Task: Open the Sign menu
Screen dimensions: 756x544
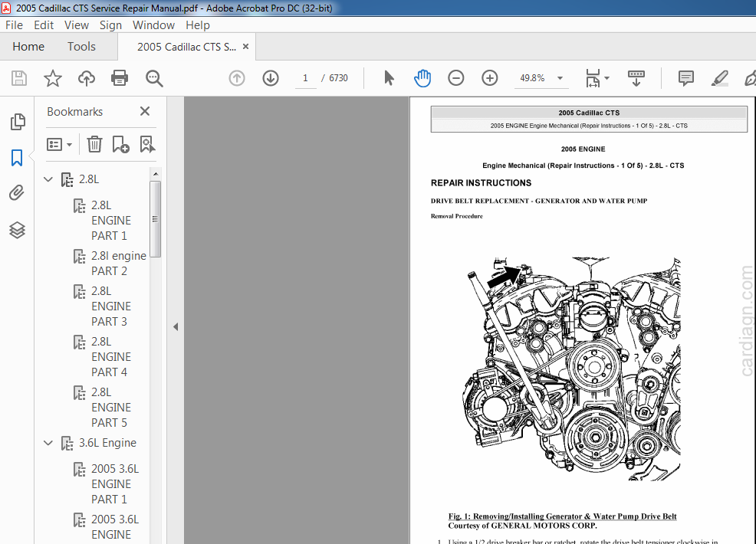Action: pos(110,25)
